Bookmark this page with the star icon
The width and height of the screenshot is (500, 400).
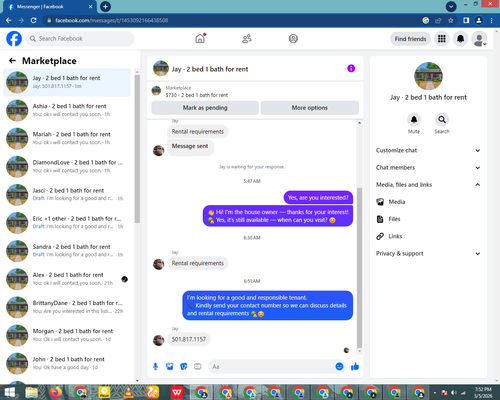click(x=451, y=20)
